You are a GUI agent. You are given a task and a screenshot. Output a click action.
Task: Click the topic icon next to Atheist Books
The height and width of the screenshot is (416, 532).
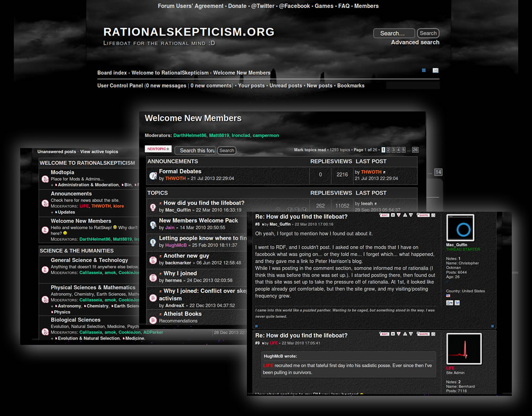click(152, 319)
